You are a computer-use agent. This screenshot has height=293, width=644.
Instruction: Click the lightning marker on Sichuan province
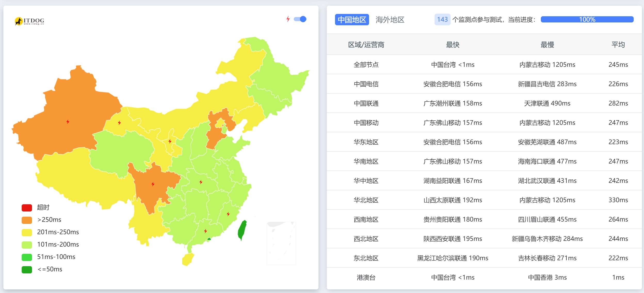(x=153, y=184)
